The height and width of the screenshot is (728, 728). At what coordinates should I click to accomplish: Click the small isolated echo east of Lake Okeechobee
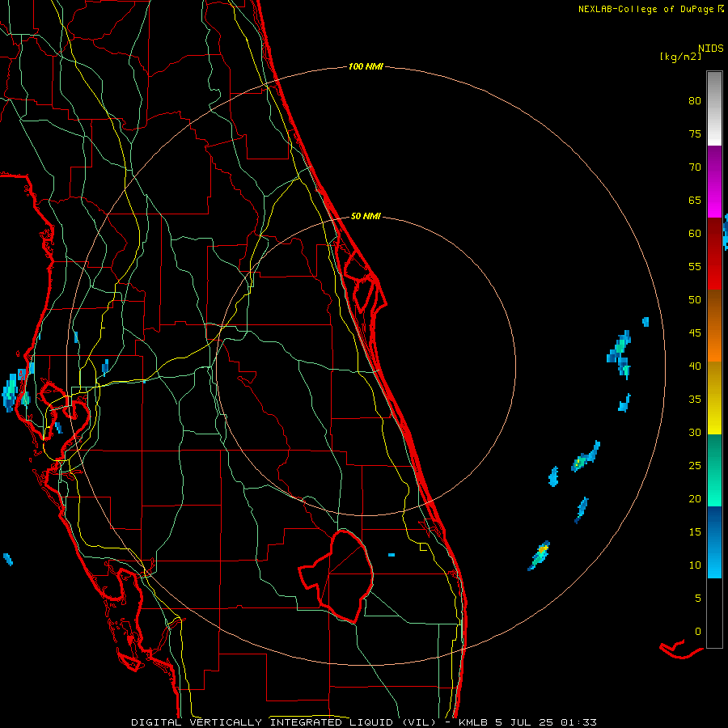pos(392,555)
